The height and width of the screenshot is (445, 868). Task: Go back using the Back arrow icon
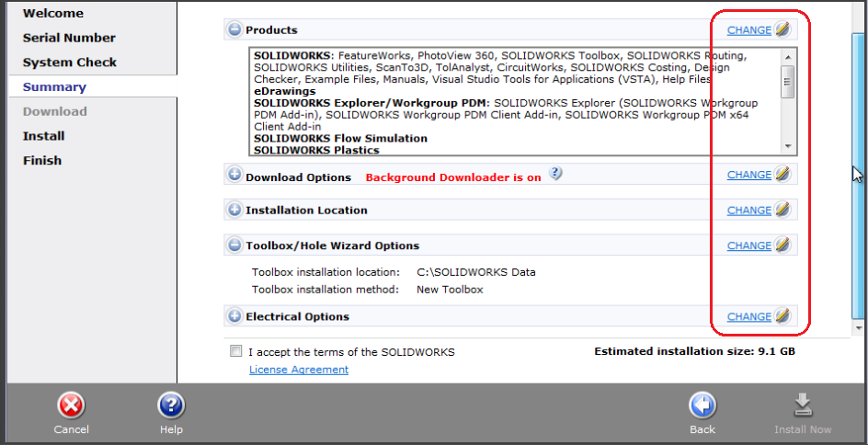[702, 406]
